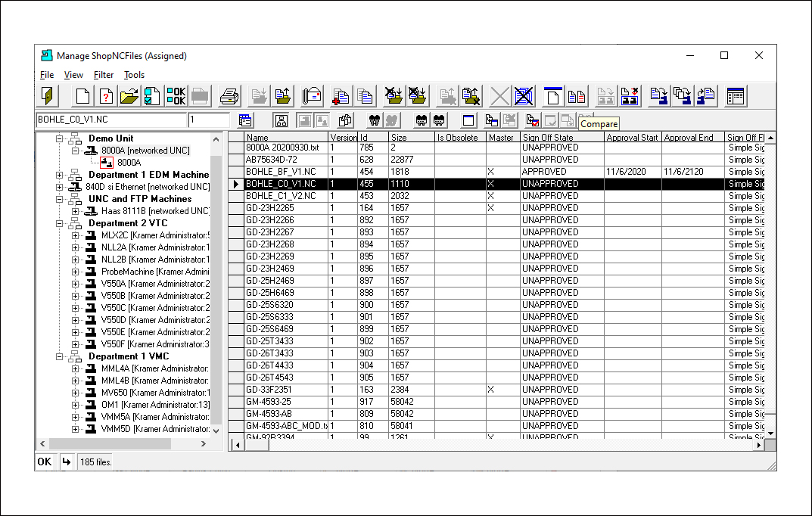
Task: Click the crossed-out blue documents icon
Action: pos(524,96)
